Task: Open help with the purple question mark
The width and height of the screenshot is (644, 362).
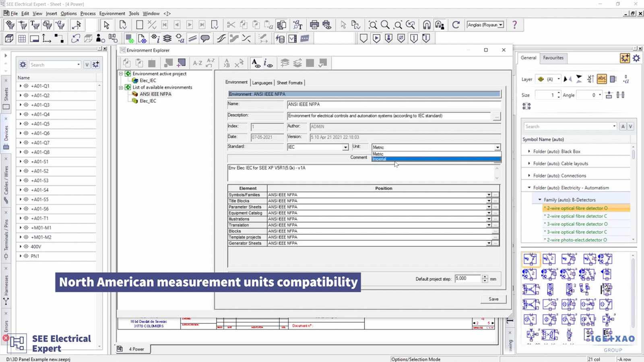Action: pyautogui.click(x=514, y=25)
